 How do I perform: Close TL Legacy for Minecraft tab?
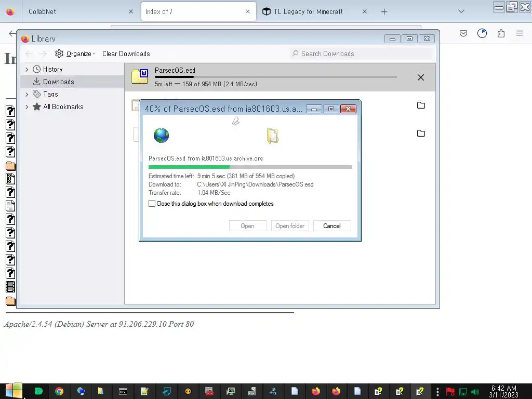point(364,11)
